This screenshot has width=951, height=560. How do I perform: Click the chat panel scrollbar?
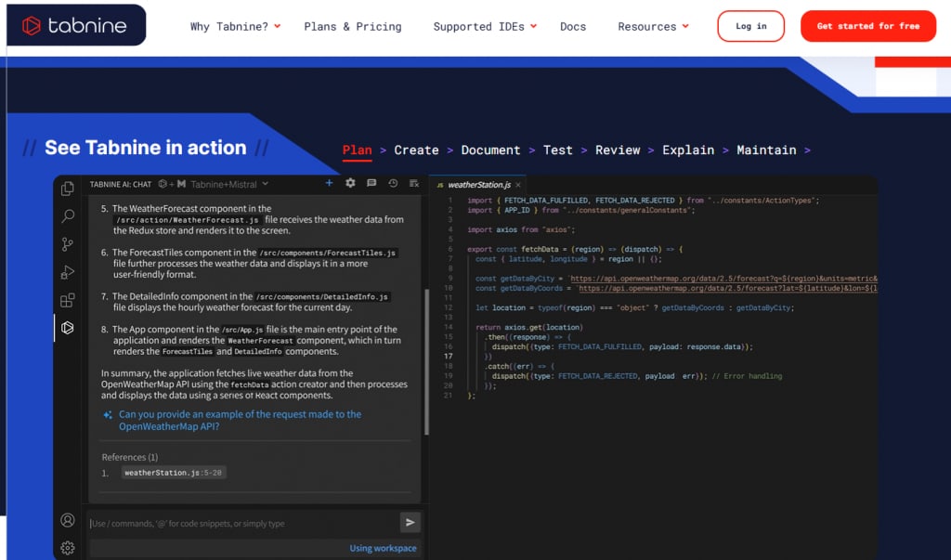(426, 361)
